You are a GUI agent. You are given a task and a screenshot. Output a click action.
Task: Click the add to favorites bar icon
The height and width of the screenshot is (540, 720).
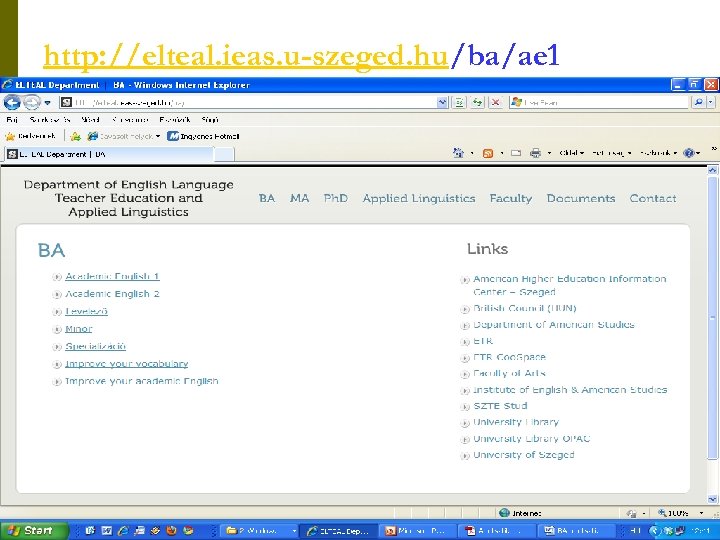point(75,136)
